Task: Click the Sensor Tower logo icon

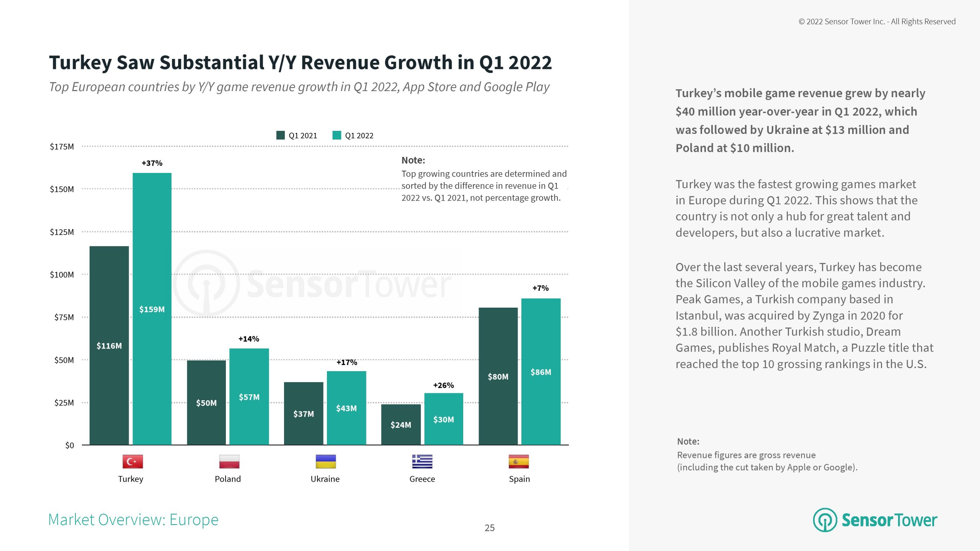Action: [825, 520]
